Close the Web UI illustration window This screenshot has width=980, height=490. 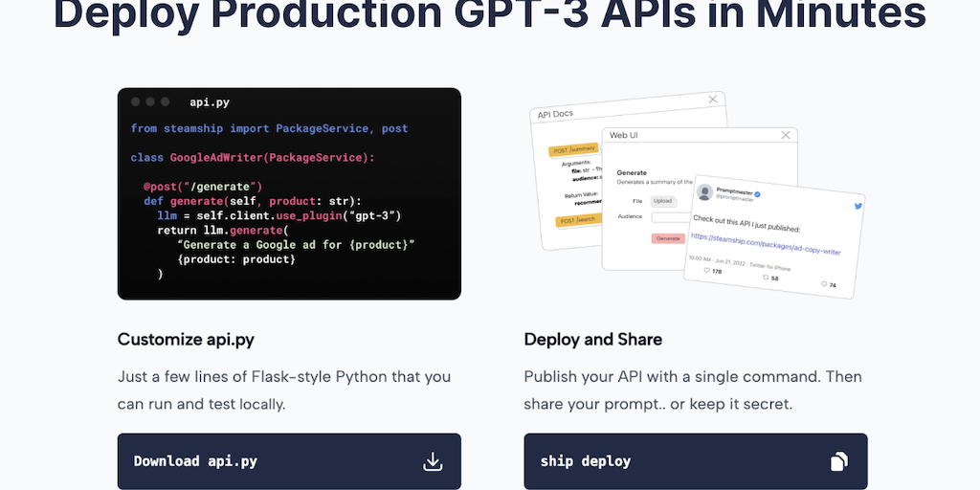pyautogui.click(x=786, y=135)
